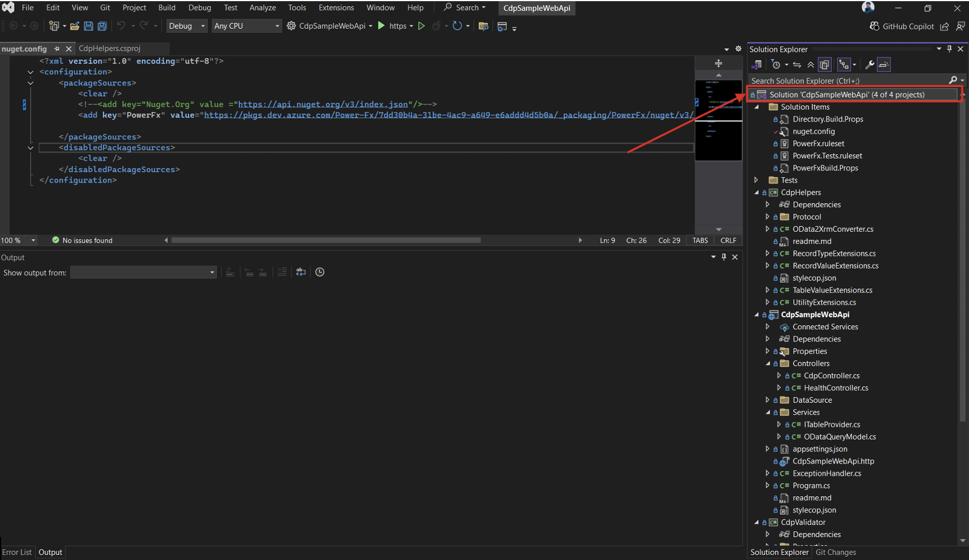Switch views icon in Solution Explorer toolbar
Viewport: 969px width, 560px height.
point(757,65)
